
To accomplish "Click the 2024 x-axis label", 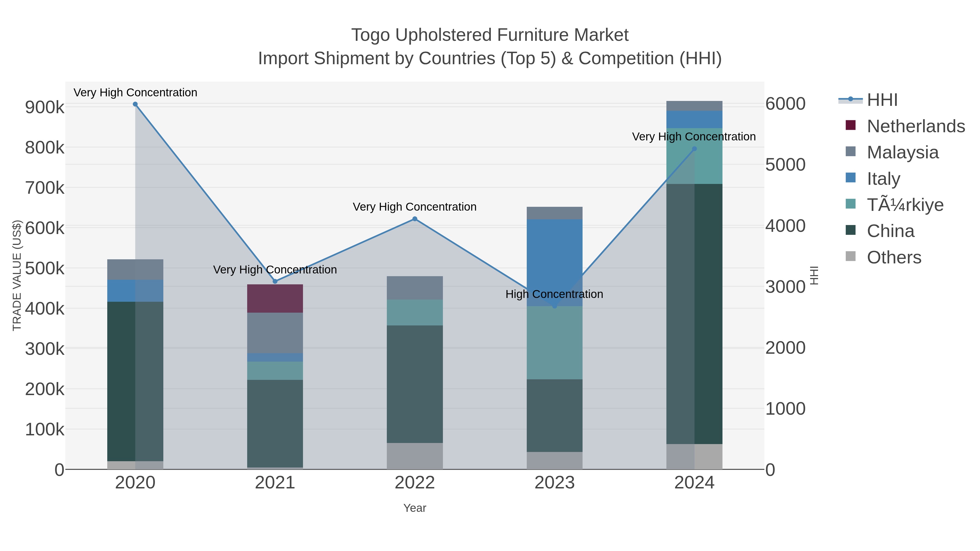I will point(694,483).
